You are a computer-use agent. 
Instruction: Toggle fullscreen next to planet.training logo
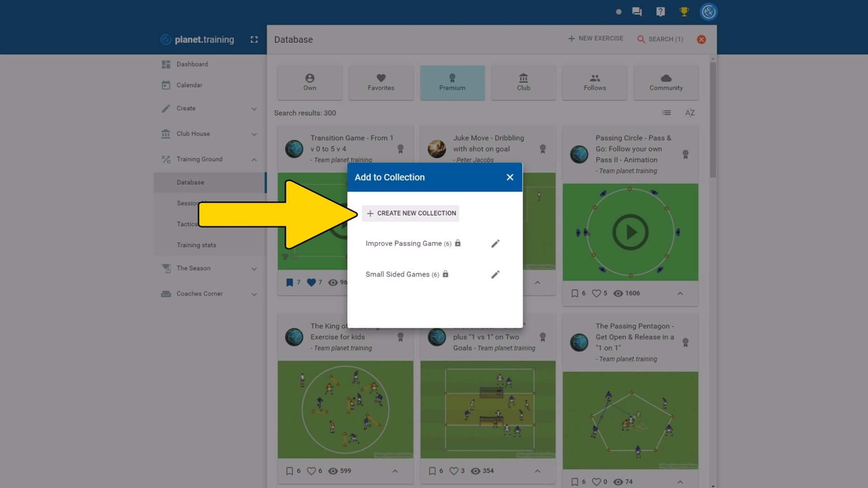click(x=254, y=39)
